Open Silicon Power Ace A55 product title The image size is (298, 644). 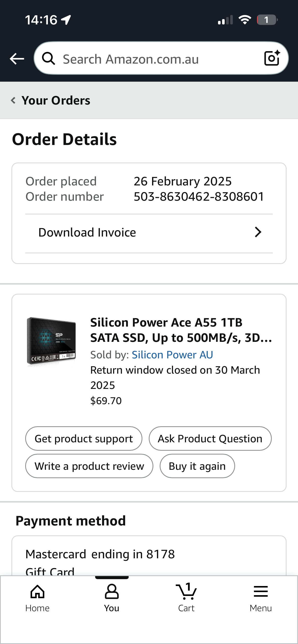(181, 330)
